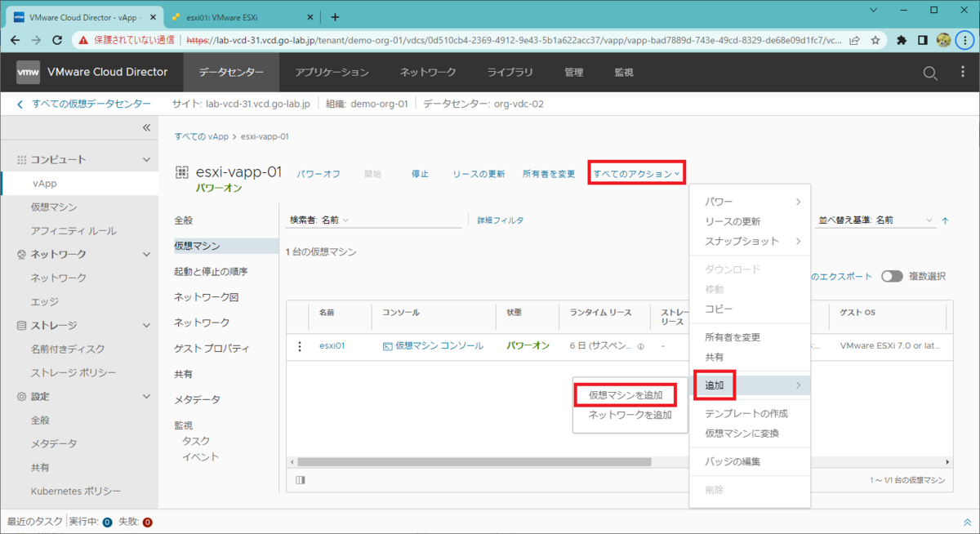
Task: Click リースの更新 toolbar button
Action: click(479, 174)
